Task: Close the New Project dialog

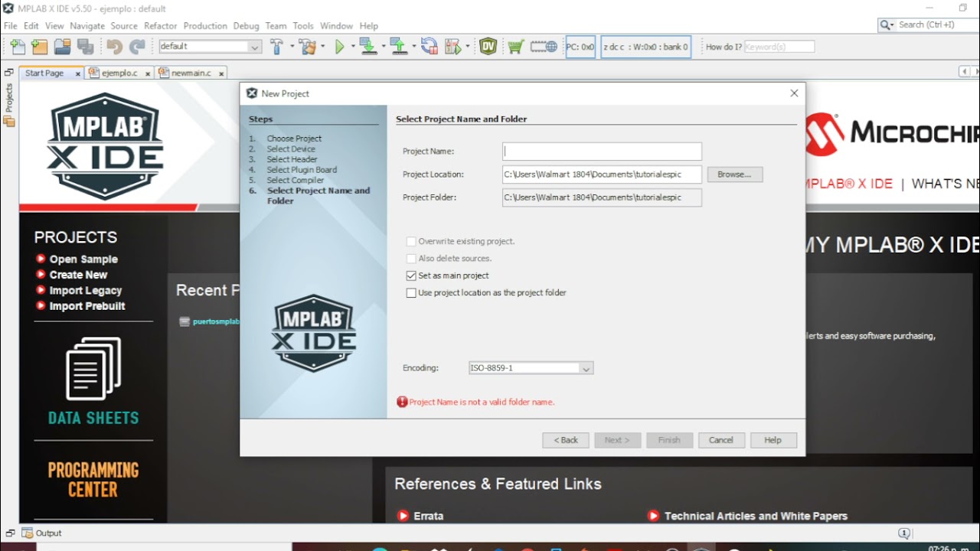Action: 794,93
